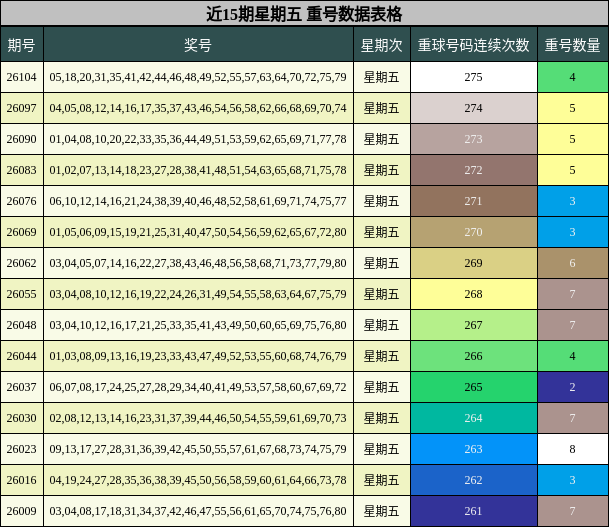Click issue number 26016
Screen dimensions: 609x527
tap(22, 480)
